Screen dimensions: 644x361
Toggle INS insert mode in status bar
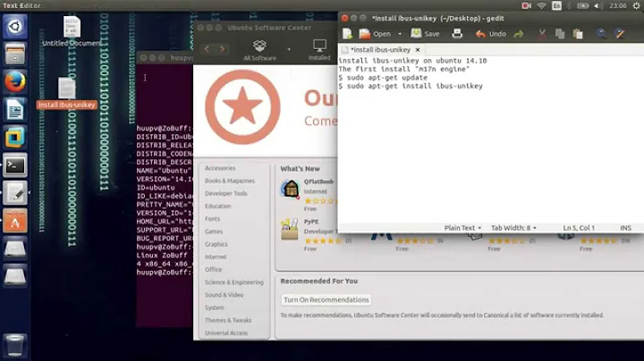coord(625,228)
